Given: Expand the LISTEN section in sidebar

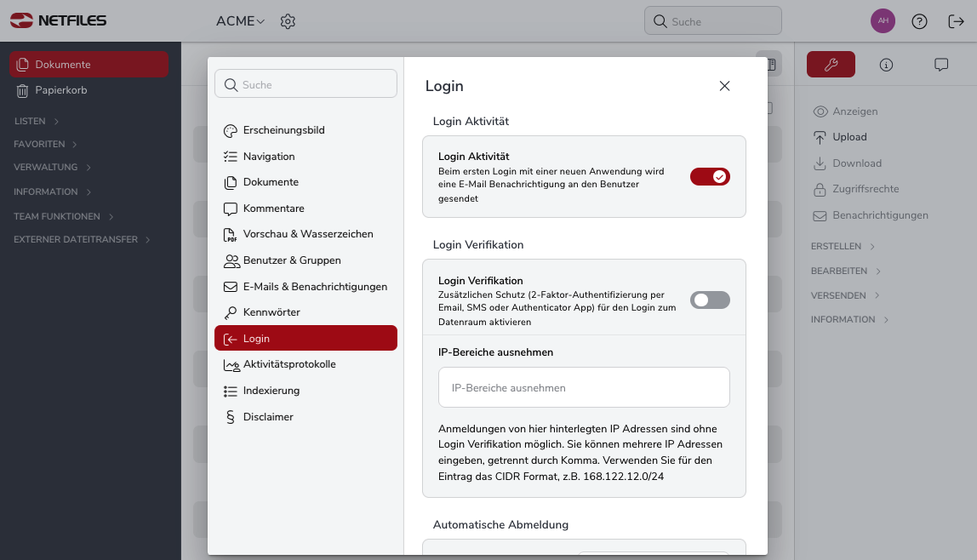Looking at the screenshot, I should [37, 122].
